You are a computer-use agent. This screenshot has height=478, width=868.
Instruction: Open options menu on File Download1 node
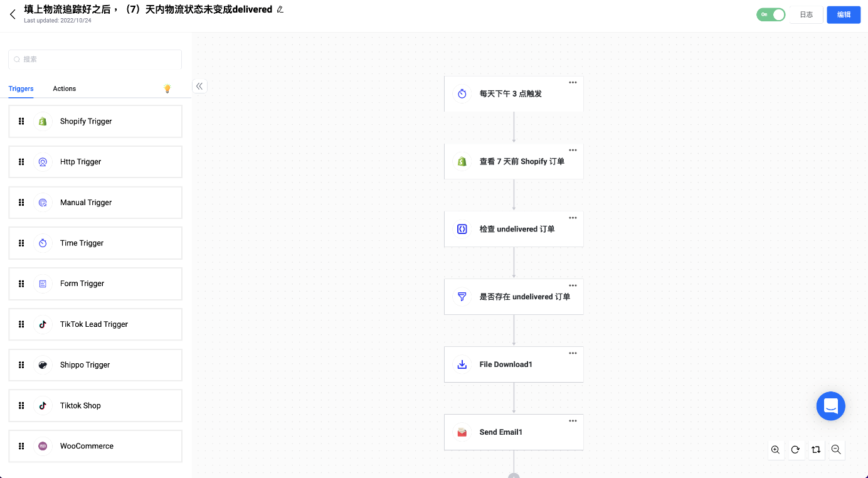point(573,353)
